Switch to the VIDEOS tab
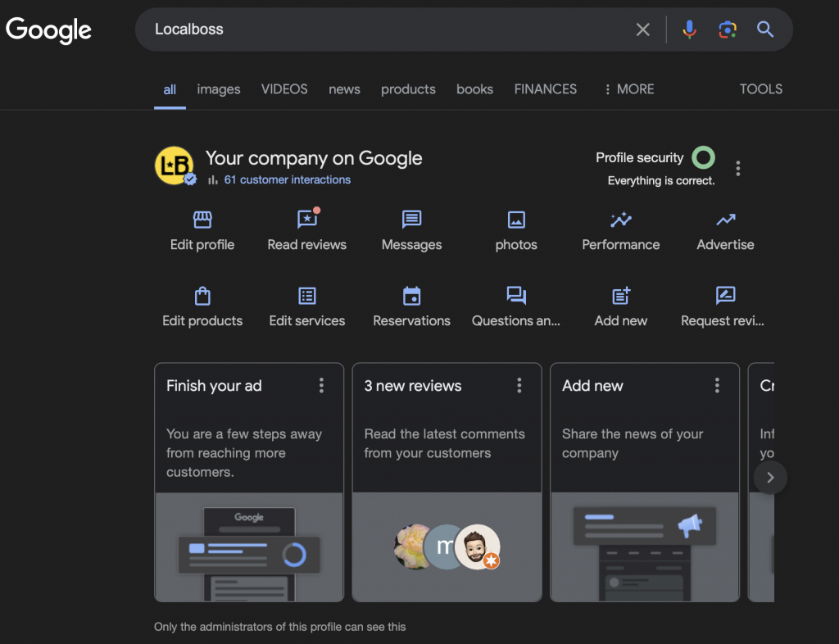The width and height of the screenshot is (839, 644). pyautogui.click(x=284, y=88)
